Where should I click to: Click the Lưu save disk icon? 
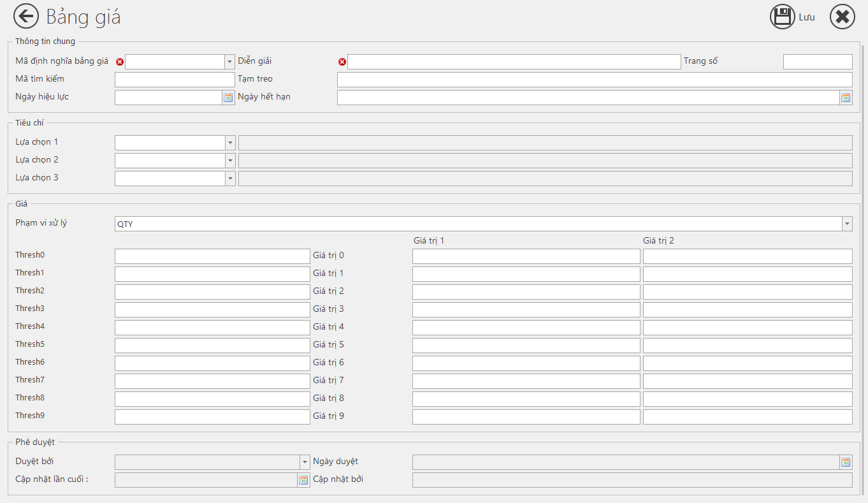782,17
